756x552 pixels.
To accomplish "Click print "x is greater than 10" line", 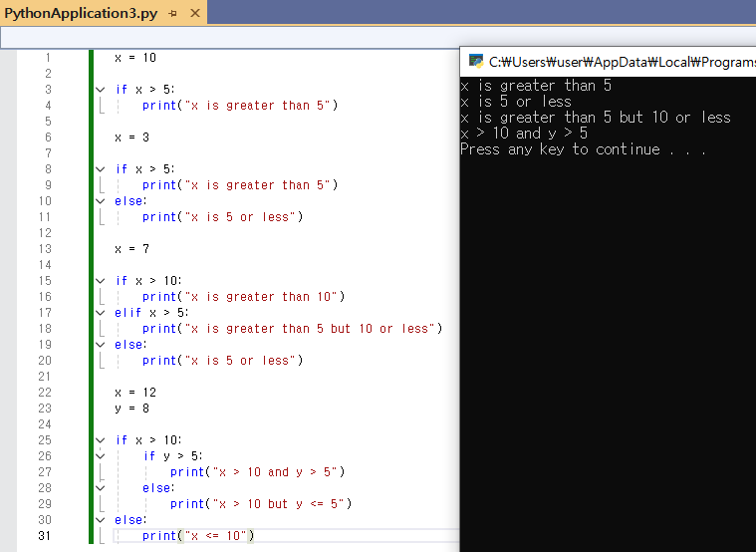I will [243, 296].
